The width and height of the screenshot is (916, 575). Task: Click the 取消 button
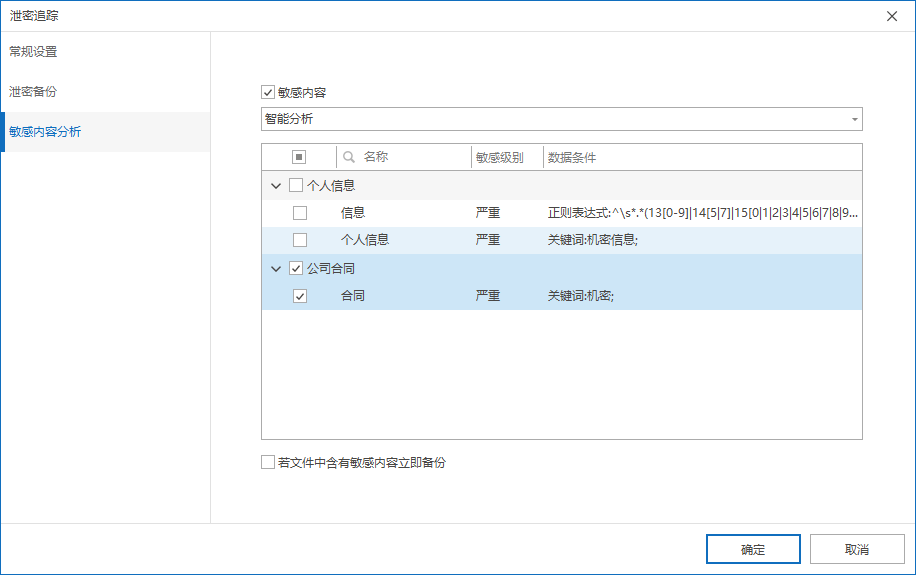tap(857, 549)
